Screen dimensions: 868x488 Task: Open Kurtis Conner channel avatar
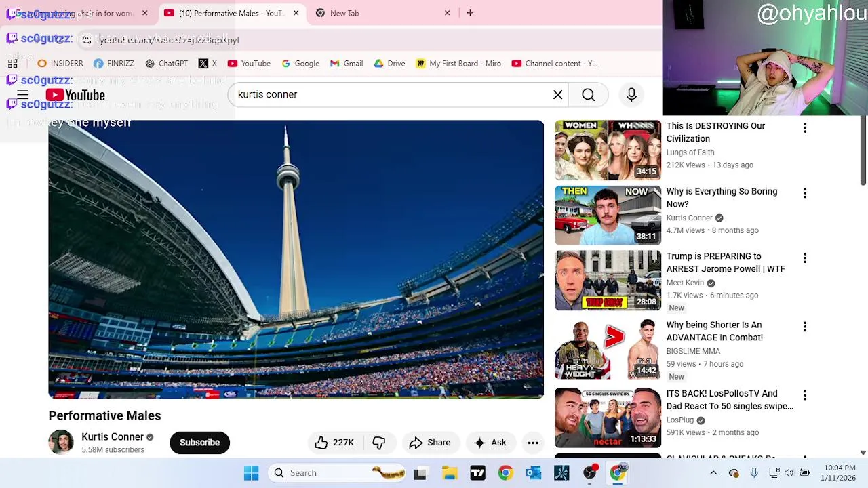pos(61,442)
